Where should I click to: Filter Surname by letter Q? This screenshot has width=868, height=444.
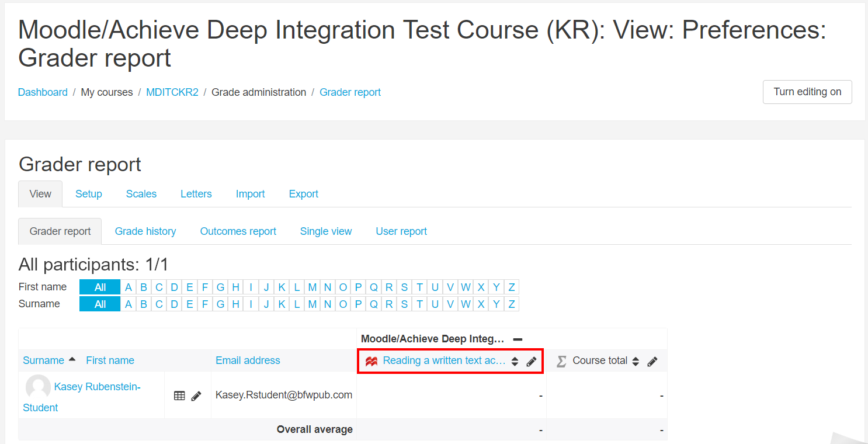[x=374, y=304]
